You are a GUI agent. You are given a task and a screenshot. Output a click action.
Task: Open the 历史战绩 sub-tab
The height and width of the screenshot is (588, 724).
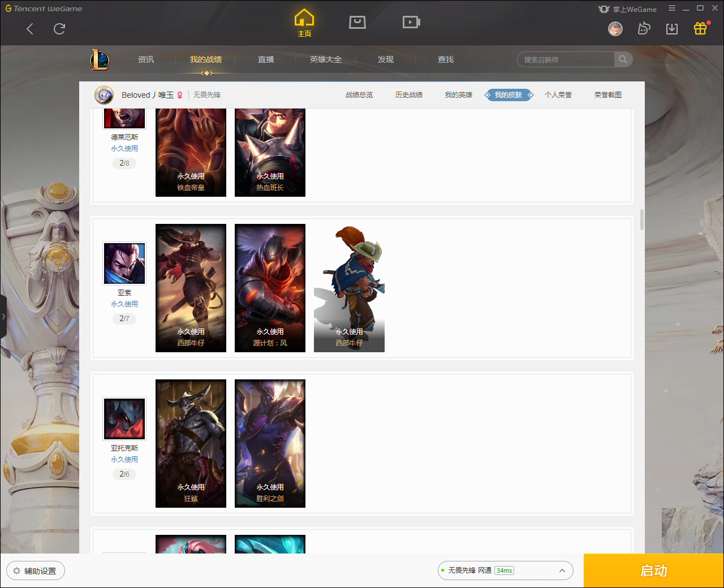coord(409,95)
